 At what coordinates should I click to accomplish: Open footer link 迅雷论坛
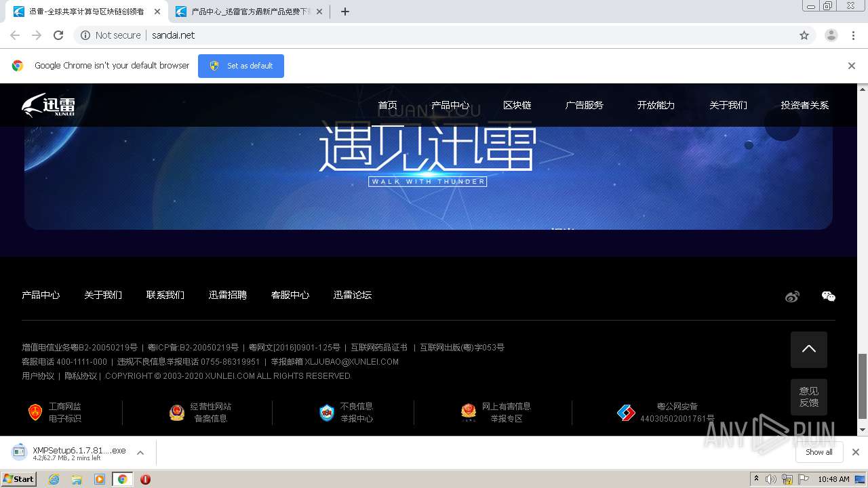[353, 295]
